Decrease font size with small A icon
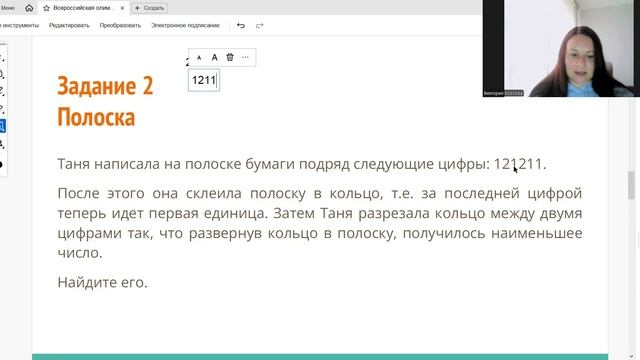640x360 pixels. coord(199,58)
